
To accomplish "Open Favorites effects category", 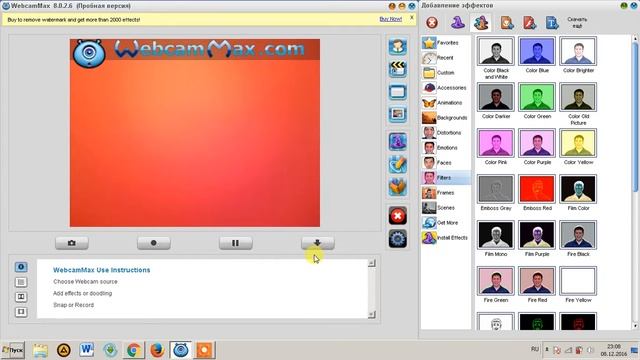I will pyautogui.click(x=446, y=43).
